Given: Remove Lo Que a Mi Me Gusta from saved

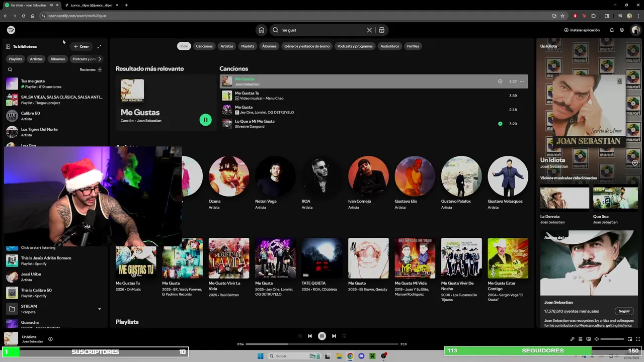Looking at the screenshot, I should 500,124.
